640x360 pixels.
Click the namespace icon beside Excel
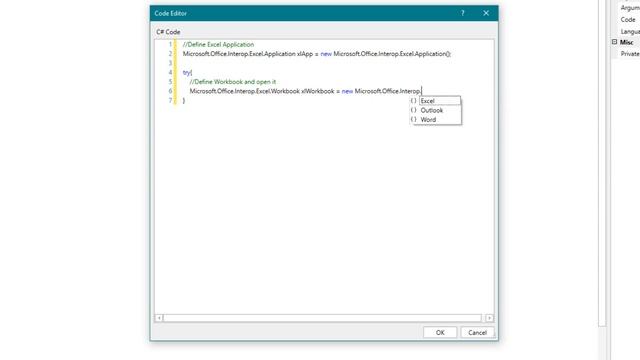coord(413,101)
